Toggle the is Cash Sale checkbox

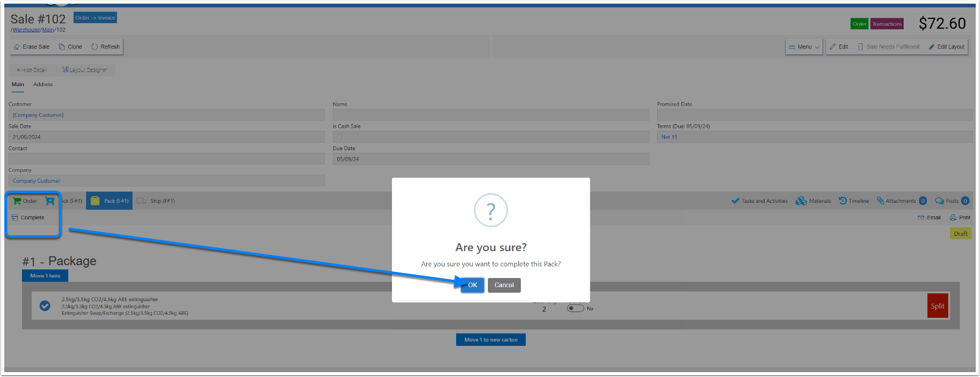coord(339,137)
